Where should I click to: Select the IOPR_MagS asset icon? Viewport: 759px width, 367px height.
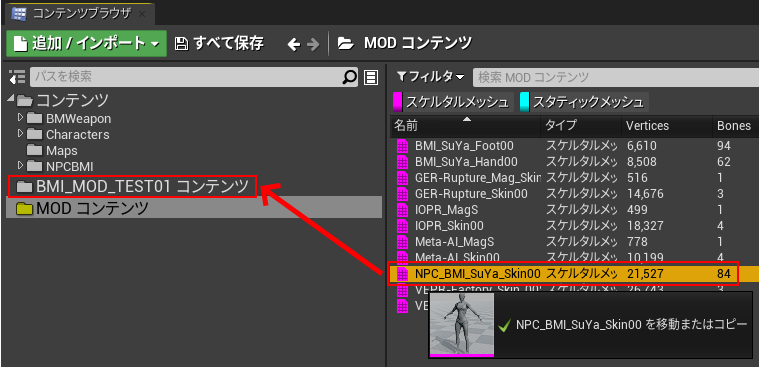(x=403, y=210)
